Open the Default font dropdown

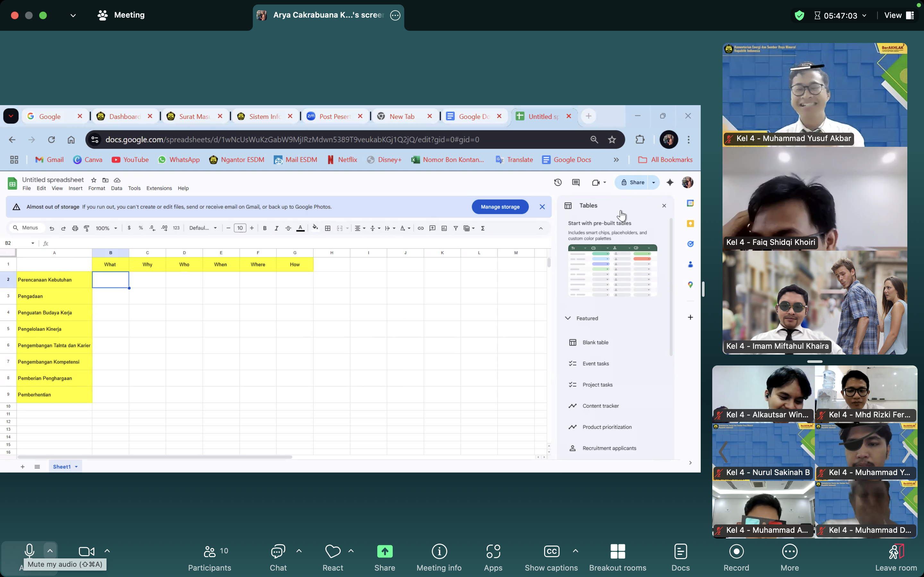click(203, 228)
